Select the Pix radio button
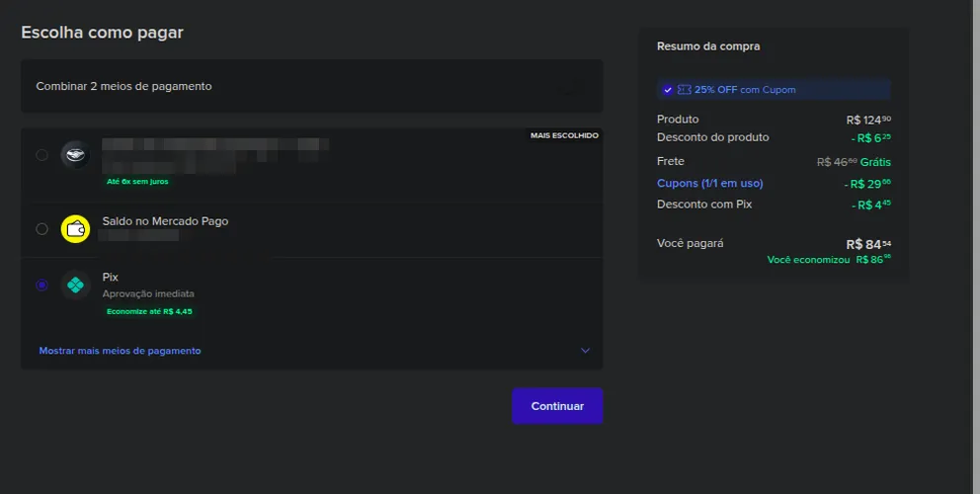 coord(41,286)
